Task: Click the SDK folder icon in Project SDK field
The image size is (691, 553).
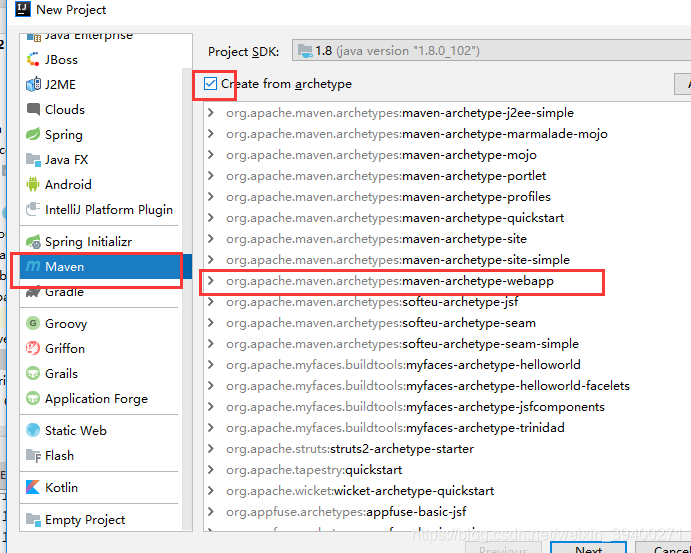Action: (x=305, y=51)
